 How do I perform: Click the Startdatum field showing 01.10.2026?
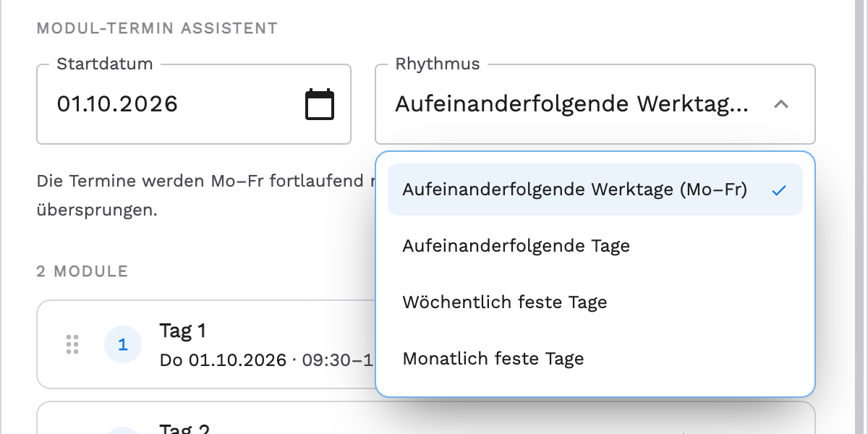pos(194,104)
